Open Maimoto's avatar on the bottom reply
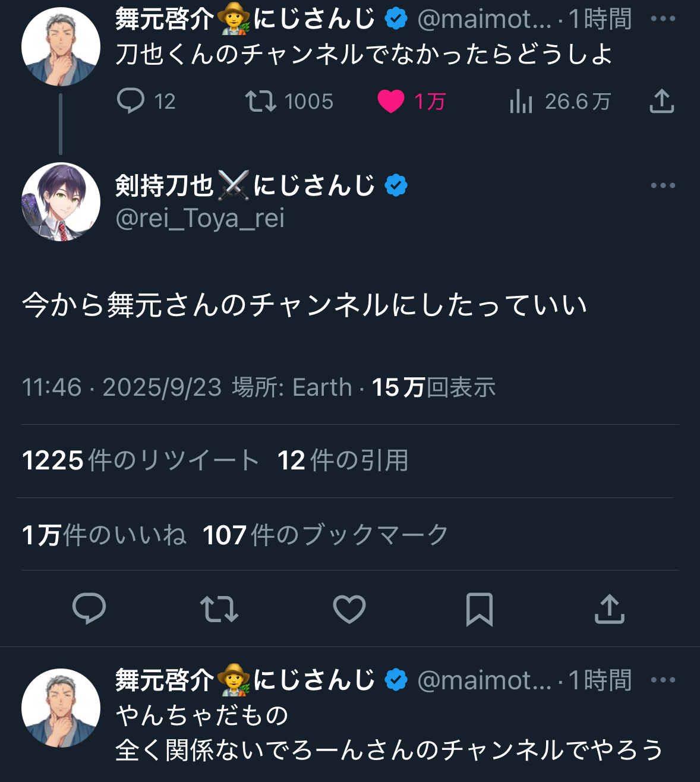The image size is (700, 782). coord(61,708)
